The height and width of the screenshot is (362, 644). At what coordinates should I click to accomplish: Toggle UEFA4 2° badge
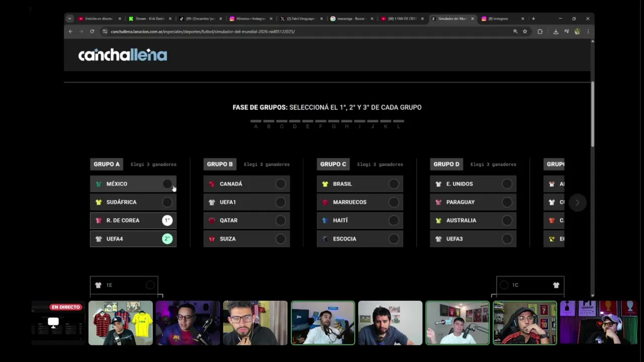point(167,239)
